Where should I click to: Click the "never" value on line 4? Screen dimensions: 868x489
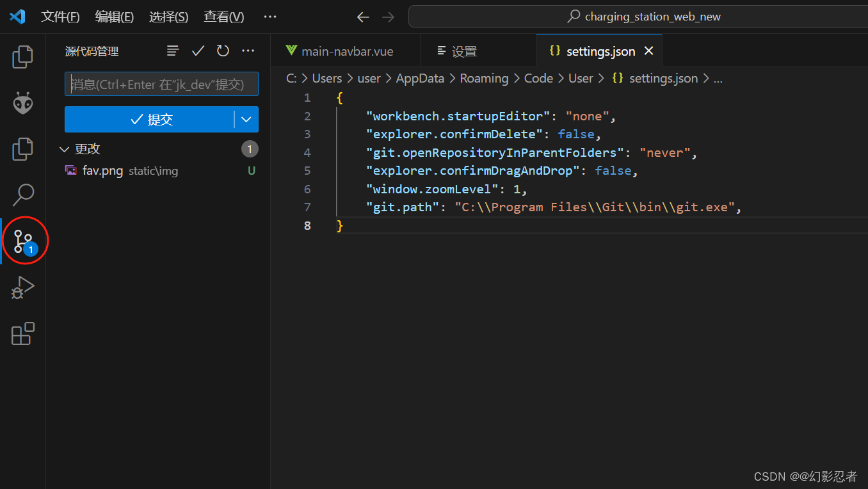click(665, 152)
